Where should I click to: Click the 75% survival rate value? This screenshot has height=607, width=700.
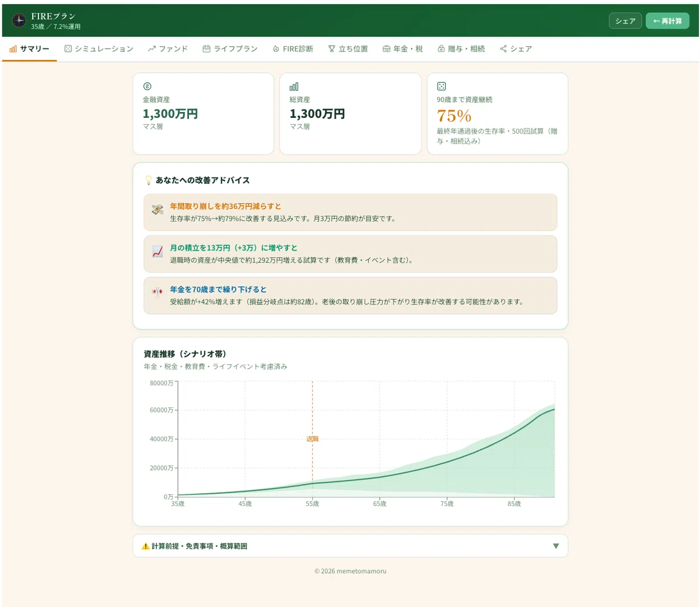click(x=454, y=116)
